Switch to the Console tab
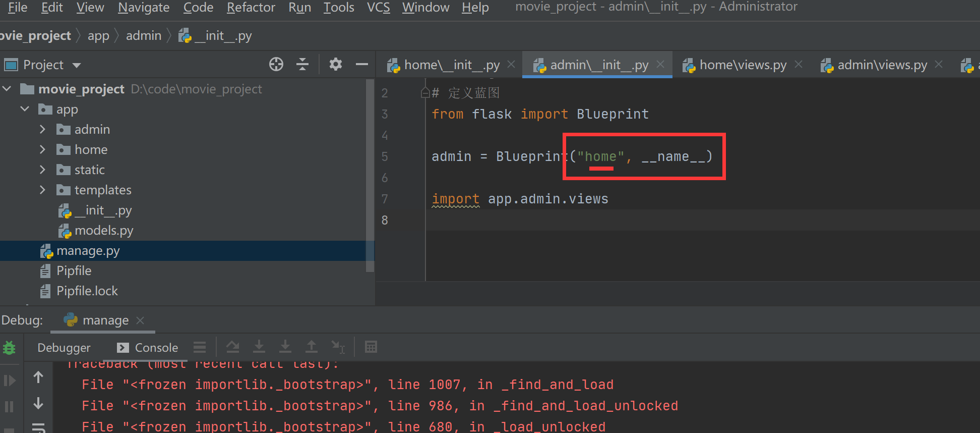The height and width of the screenshot is (433, 980). click(x=147, y=348)
